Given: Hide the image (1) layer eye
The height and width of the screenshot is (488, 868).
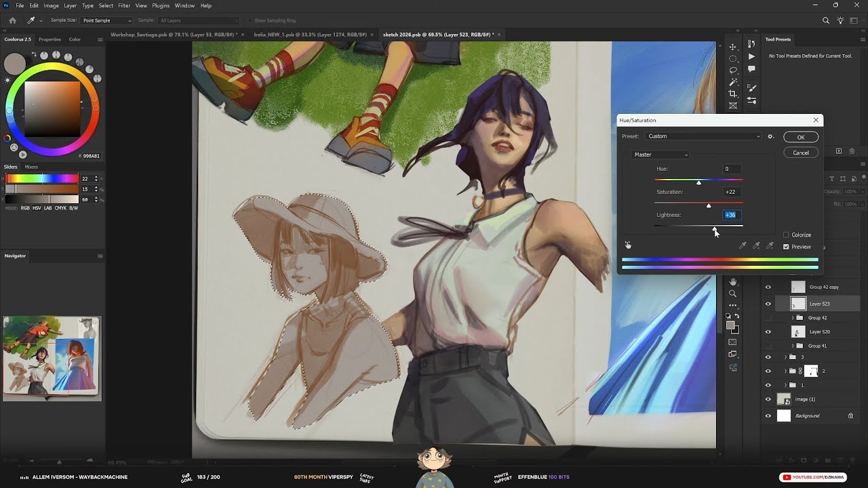Looking at the screenshot, I should tap(768, 399).
